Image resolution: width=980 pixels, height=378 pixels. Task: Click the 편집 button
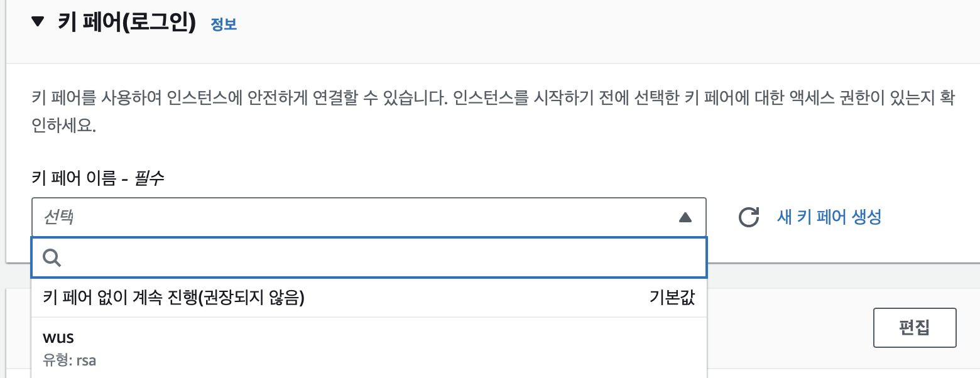coord(915,328)
